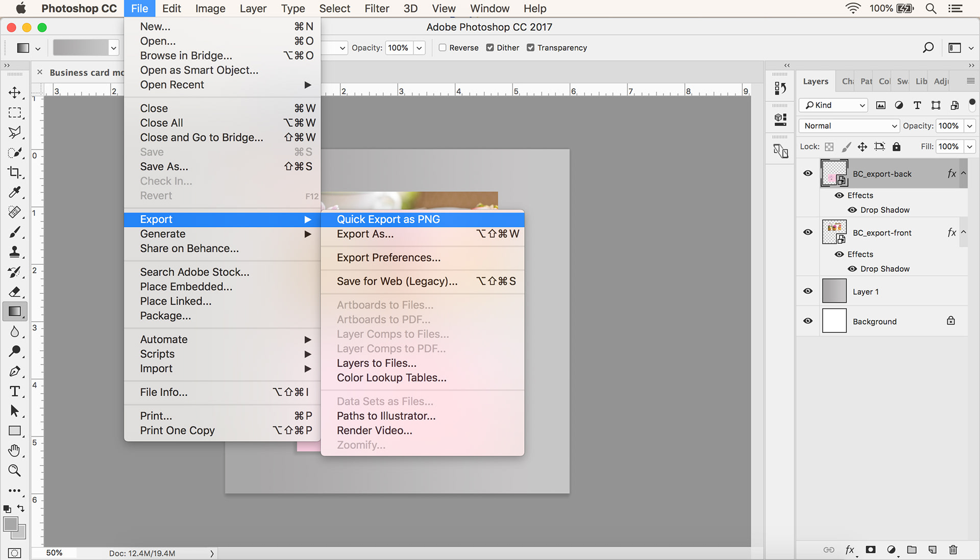The image size is (980, 560).
Task: Select the Blur tool
Action: [15, 332]
